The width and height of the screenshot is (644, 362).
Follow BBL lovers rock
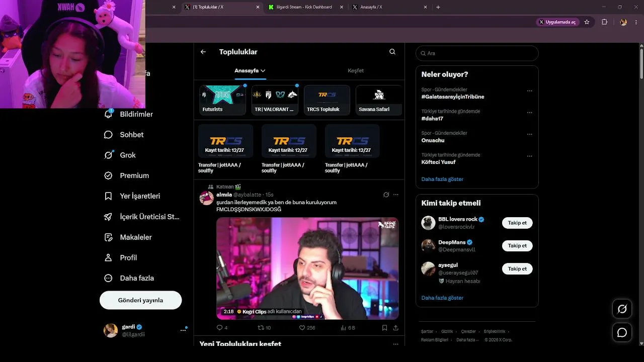click(x=517, y=223)
